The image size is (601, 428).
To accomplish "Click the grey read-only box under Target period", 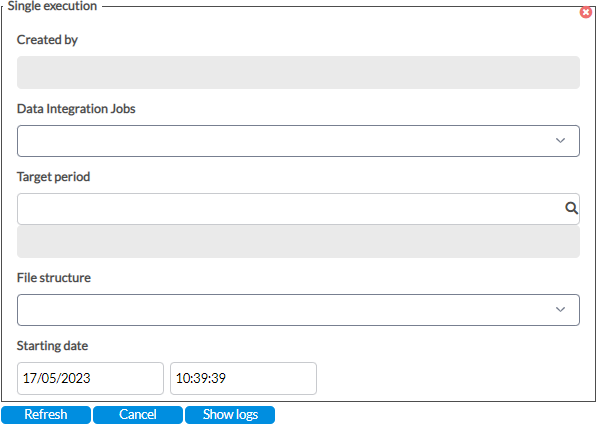I will [298, 242].
